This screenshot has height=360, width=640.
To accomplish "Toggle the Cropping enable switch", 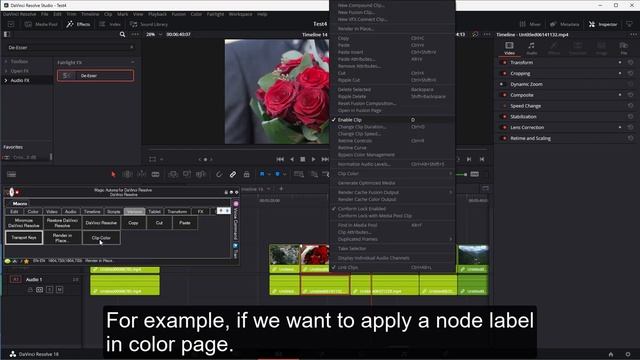I will tap(504, 73).
